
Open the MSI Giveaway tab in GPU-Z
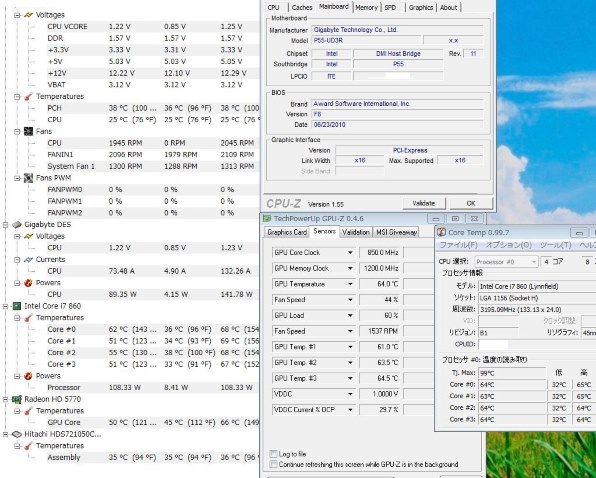396,232
